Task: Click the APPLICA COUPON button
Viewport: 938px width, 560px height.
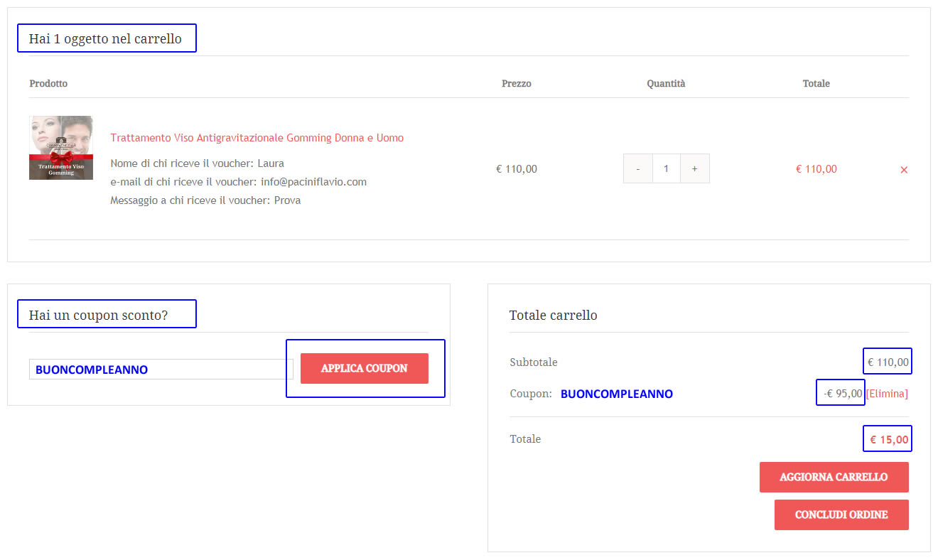Action: (365, 367)
